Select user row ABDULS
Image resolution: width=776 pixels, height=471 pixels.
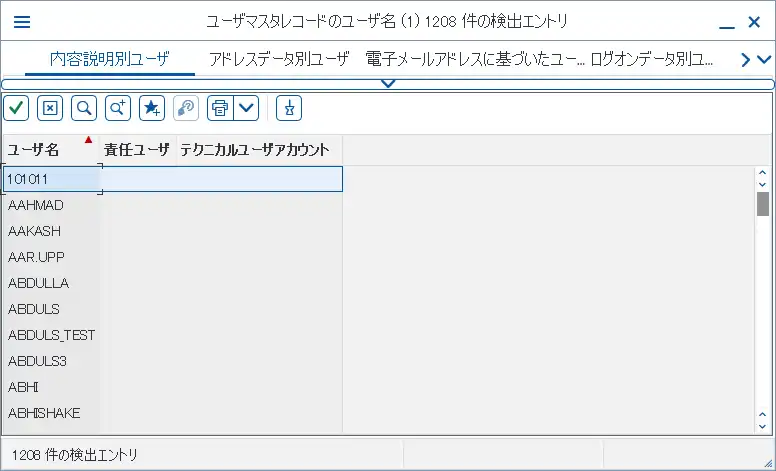(x=173, y=309)
